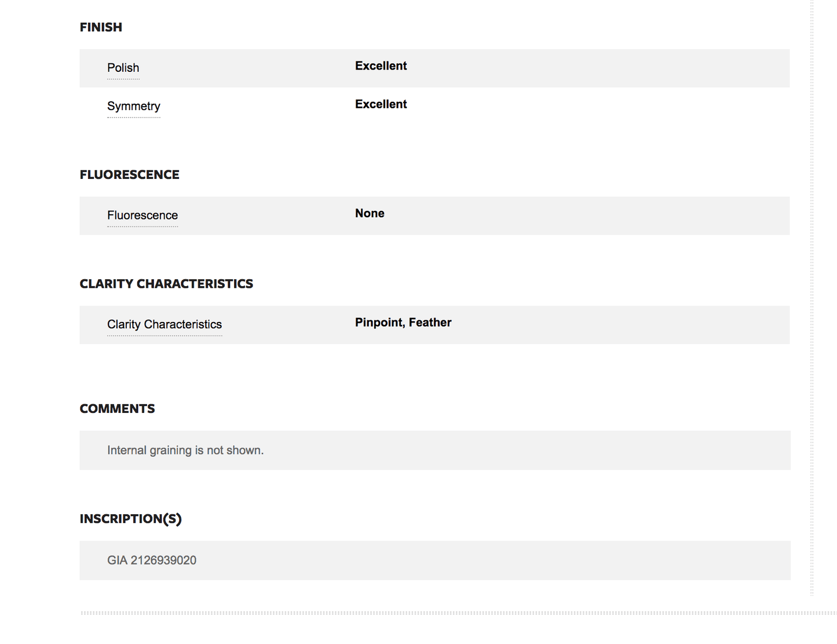
Task: Click the word Pinpoint in clarity values
Action: (379, 323)
